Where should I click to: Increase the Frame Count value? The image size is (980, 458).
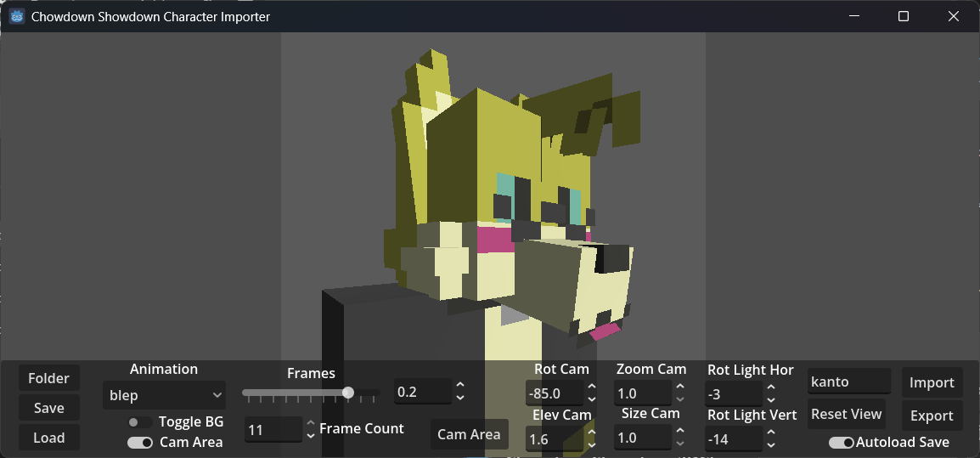pyautogui.click(x=311, y=424)
